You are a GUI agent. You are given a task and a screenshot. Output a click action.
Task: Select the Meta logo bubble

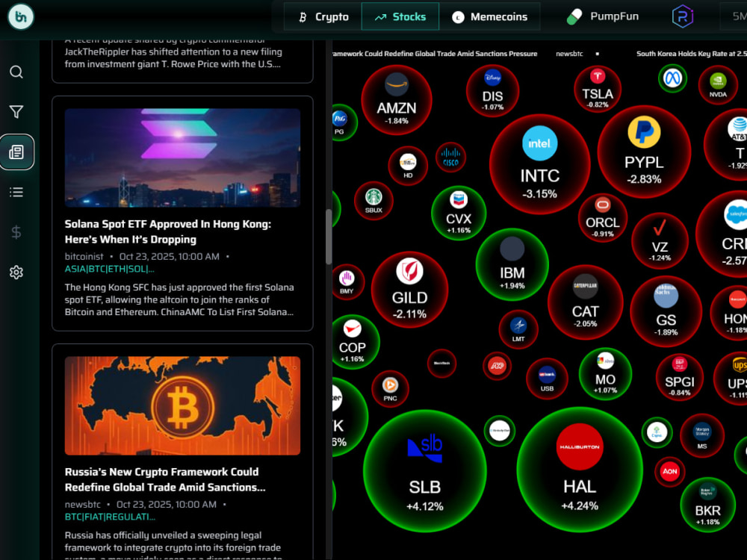coord(673,78)
